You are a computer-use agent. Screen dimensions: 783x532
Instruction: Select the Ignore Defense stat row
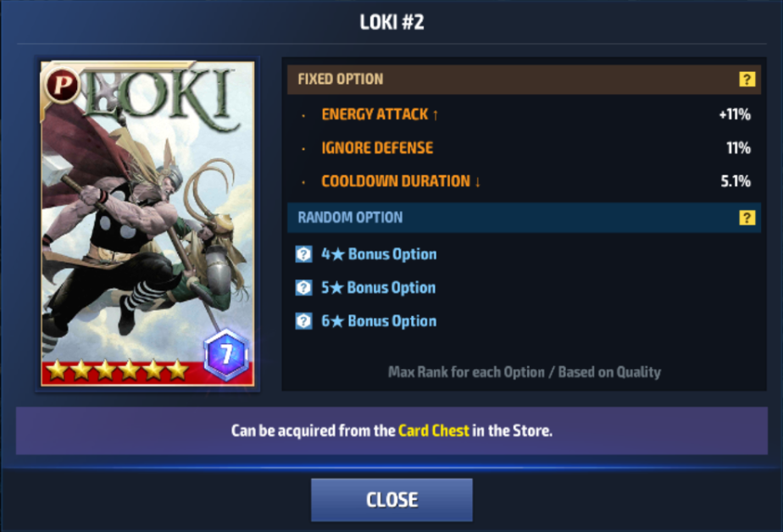click(x=525, y=147)
